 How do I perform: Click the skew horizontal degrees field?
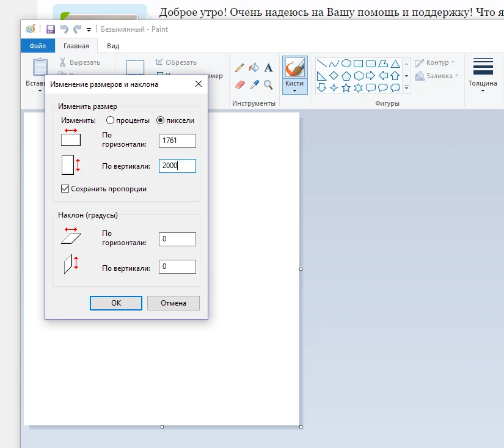[177, 239]
